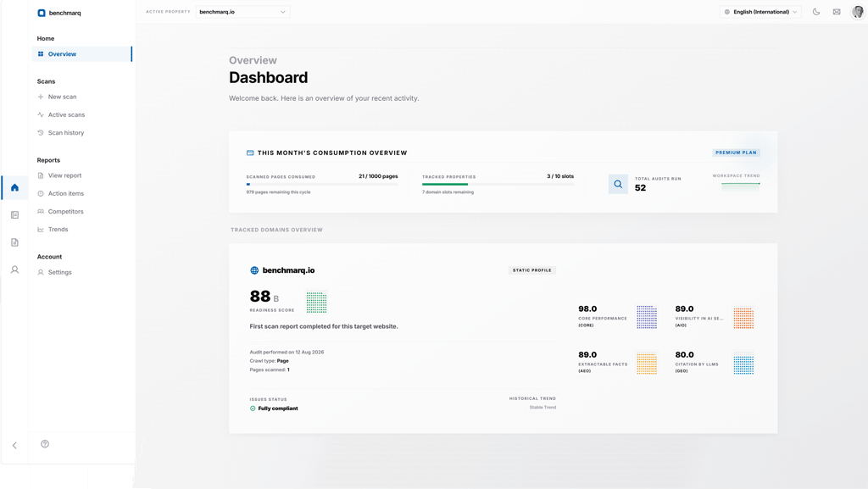Click the 80.0 Citation by LLMs score
The image size is (868, 489).
[684, 355]
